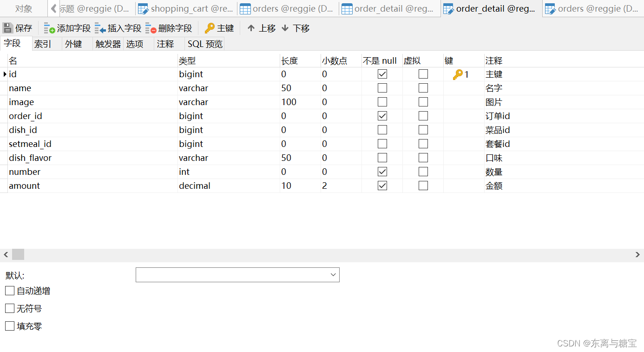Click the 'int' type cell of number
Screen dimensions: 644x352
click(229, 172)
